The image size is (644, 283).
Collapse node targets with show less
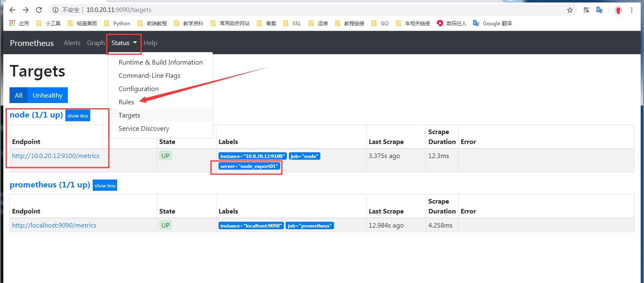[78, 116]
